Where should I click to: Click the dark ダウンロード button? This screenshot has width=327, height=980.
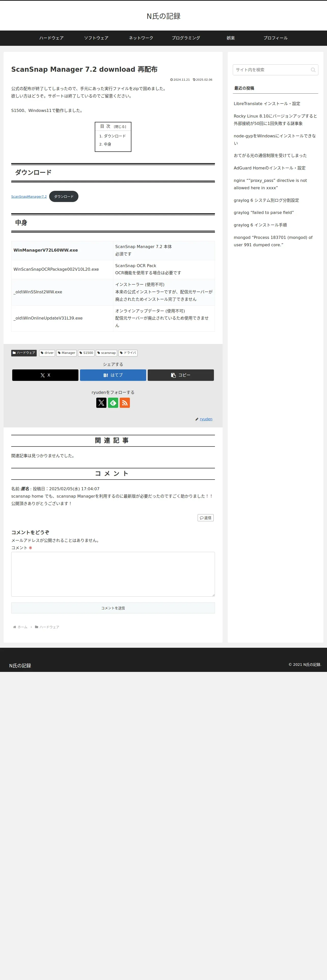64,197
